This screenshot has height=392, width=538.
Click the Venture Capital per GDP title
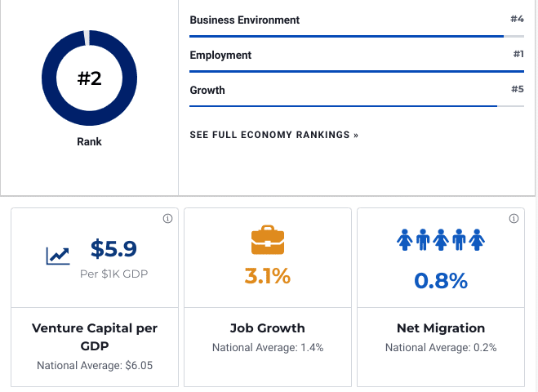point(95,336)
